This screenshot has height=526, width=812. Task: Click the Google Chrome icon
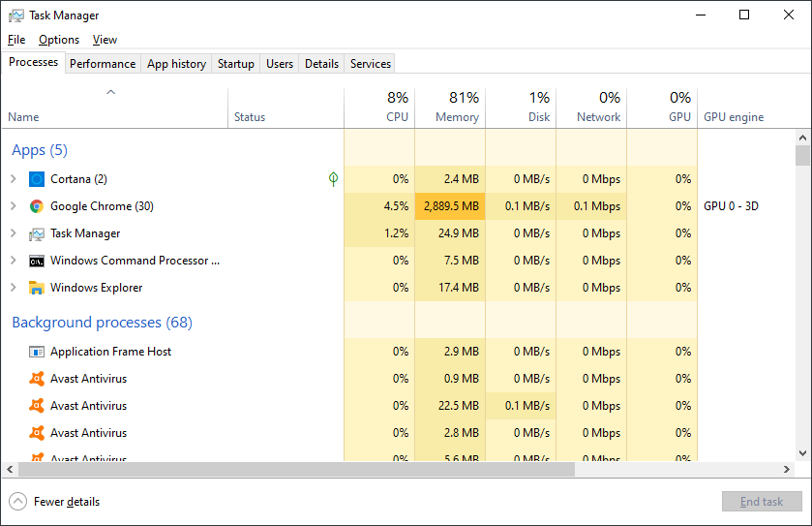pos(37,206)
